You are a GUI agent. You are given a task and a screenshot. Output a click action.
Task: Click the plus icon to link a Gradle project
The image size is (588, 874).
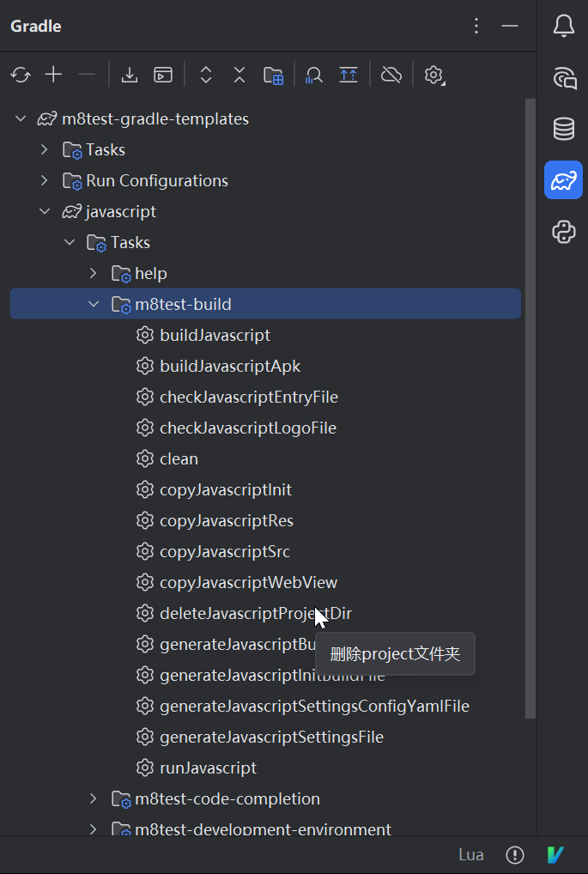pyautogui.click(x=53, y=75)
